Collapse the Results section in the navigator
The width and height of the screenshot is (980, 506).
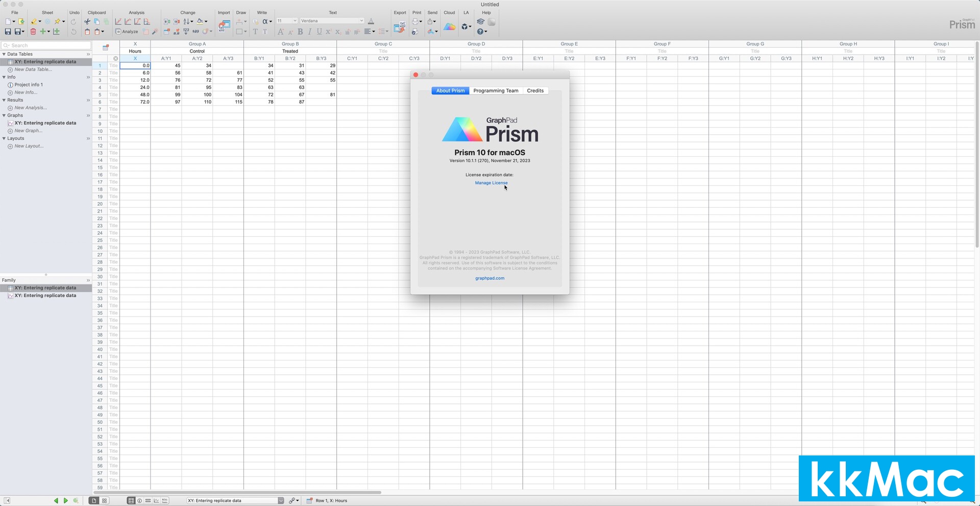[x=4, y=100]
